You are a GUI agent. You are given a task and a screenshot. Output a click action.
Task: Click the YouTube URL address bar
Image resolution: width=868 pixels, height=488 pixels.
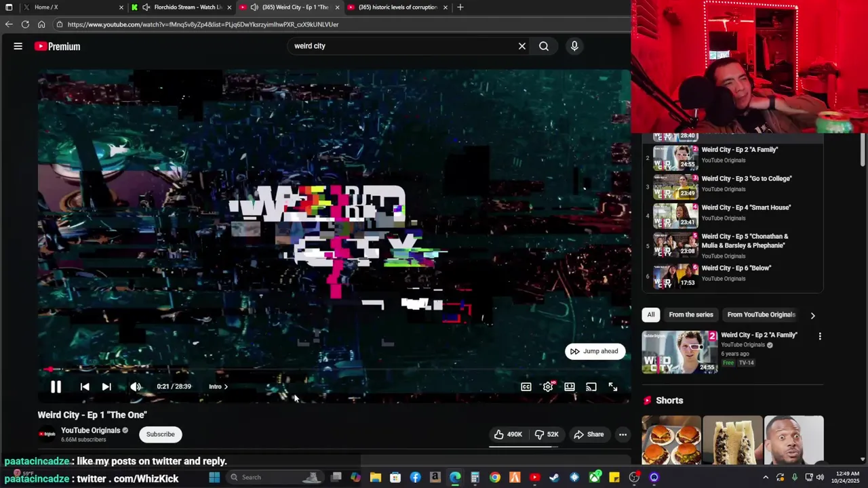(x=339, y=24)
